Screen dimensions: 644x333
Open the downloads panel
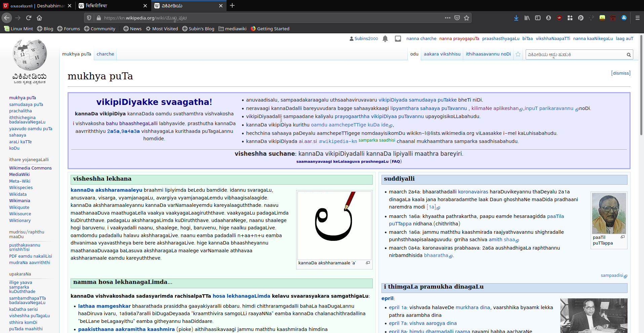[x=516, y=18]
